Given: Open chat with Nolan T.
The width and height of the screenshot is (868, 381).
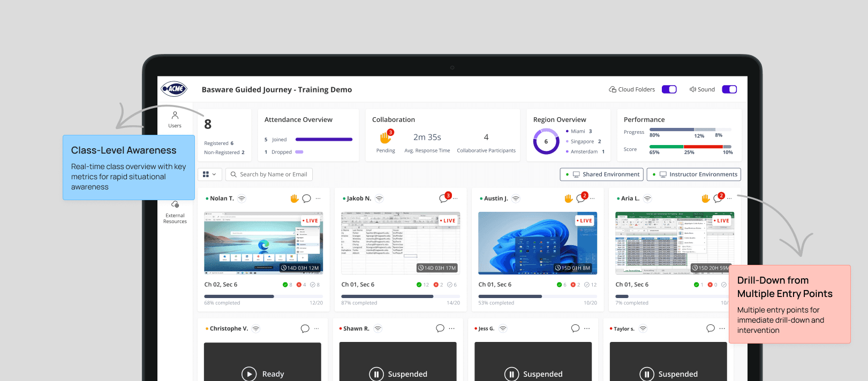Looking at the screenshot, I should [x=306, y=199].
